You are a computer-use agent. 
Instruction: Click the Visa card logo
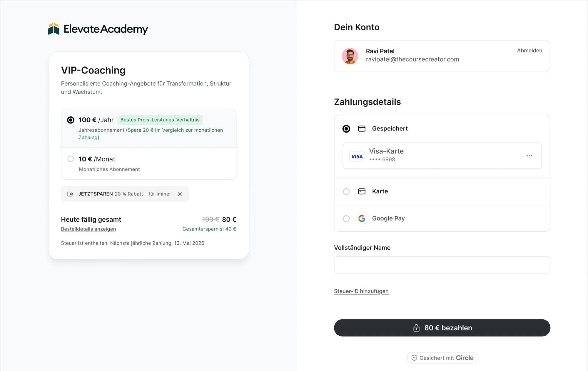(357, 156)
